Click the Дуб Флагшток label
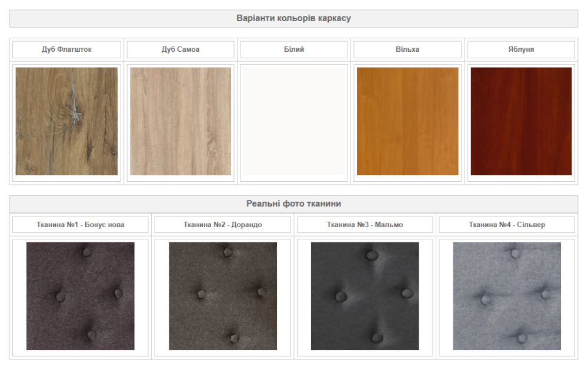This screenshot has width=588, height=370. tap(66, 49)
